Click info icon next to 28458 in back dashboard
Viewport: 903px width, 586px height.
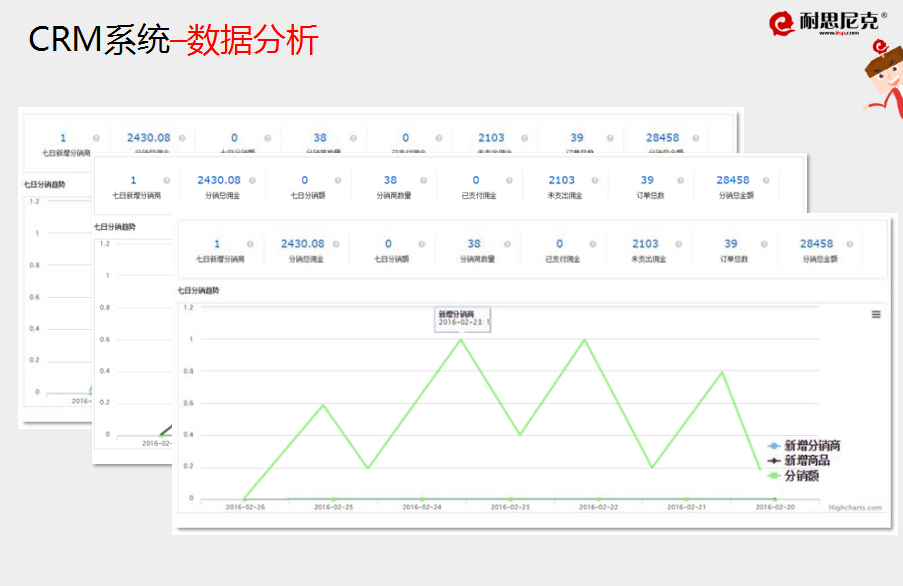pyautogui.click(x=696, y=138)
